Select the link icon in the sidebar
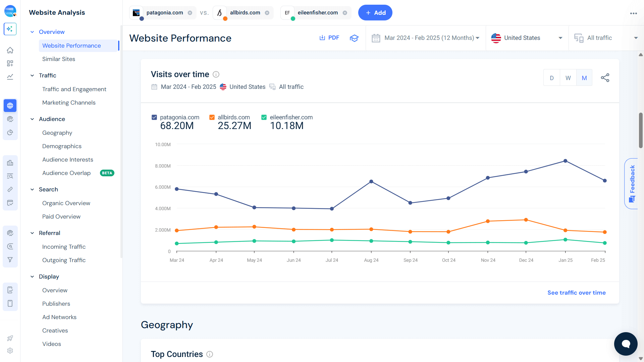The height and width of the screenshot is (362, 644). coord(10,189)
